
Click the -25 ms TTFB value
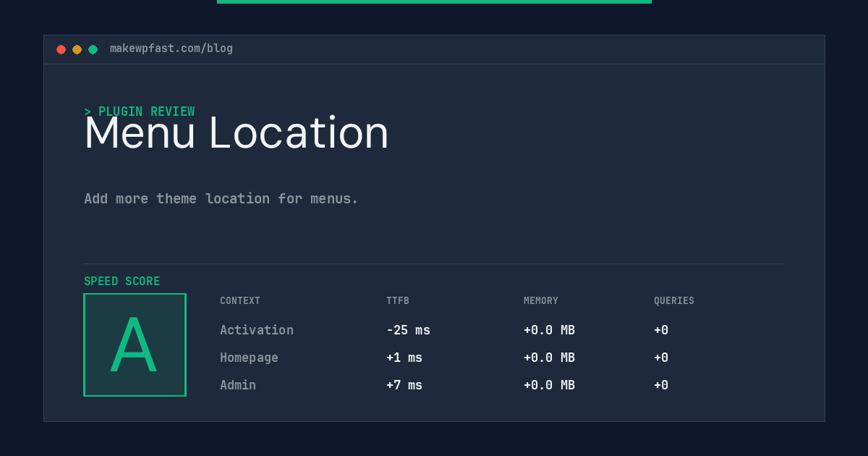tap(408, 330)
